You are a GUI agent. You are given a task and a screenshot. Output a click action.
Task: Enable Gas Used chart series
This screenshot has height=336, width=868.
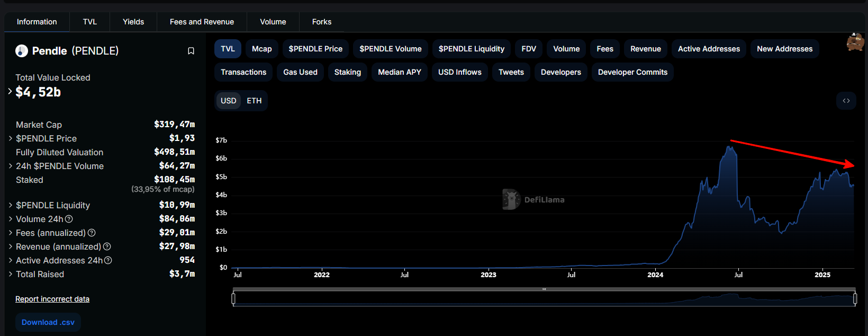[300, 72]
